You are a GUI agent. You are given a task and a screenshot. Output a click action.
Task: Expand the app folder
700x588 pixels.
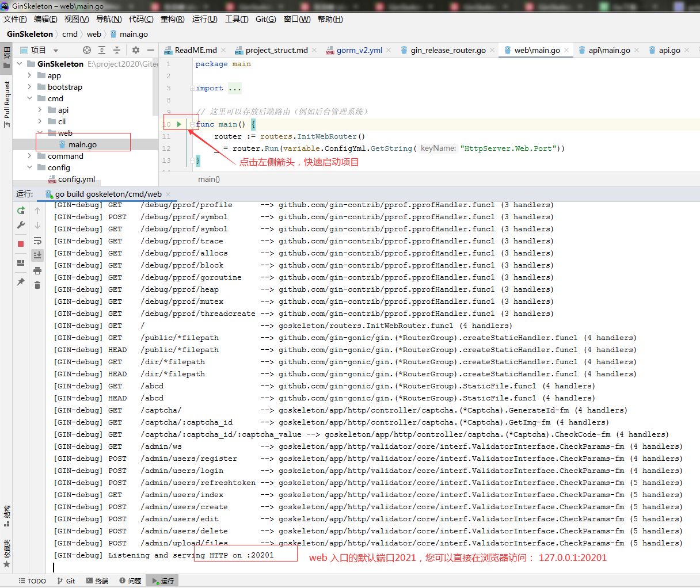tap(29, 75)
